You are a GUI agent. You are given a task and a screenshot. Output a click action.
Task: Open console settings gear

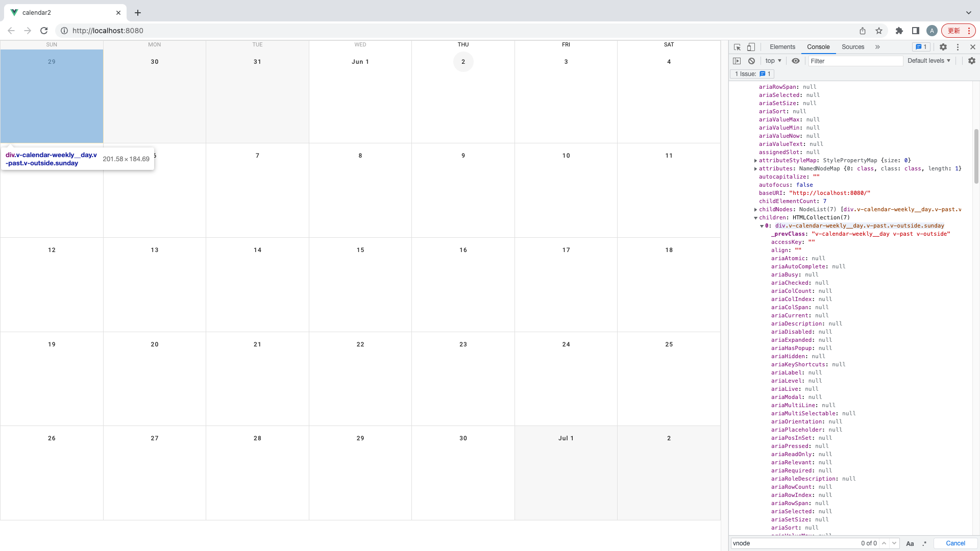click(971, 61)
